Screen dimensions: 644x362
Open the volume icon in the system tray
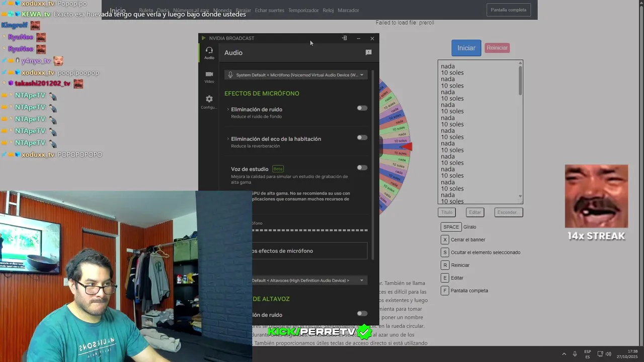pyautogui.click(x=608, y=354)
